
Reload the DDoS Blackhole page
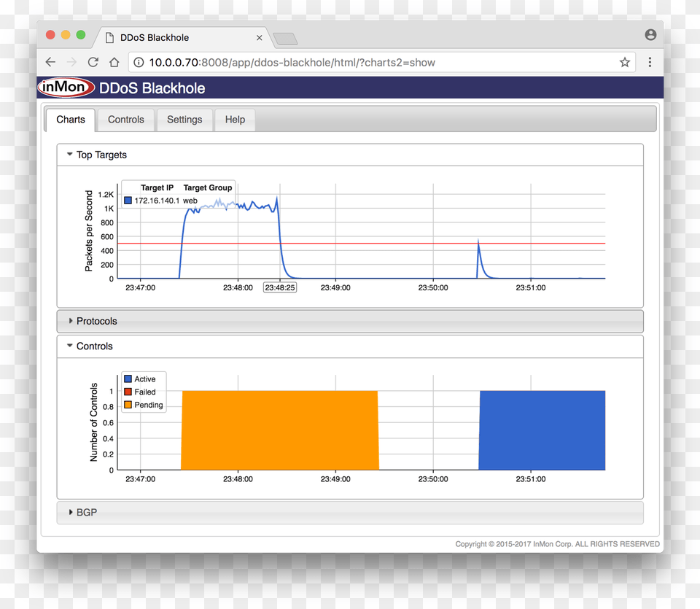click(x=93, y=63)
